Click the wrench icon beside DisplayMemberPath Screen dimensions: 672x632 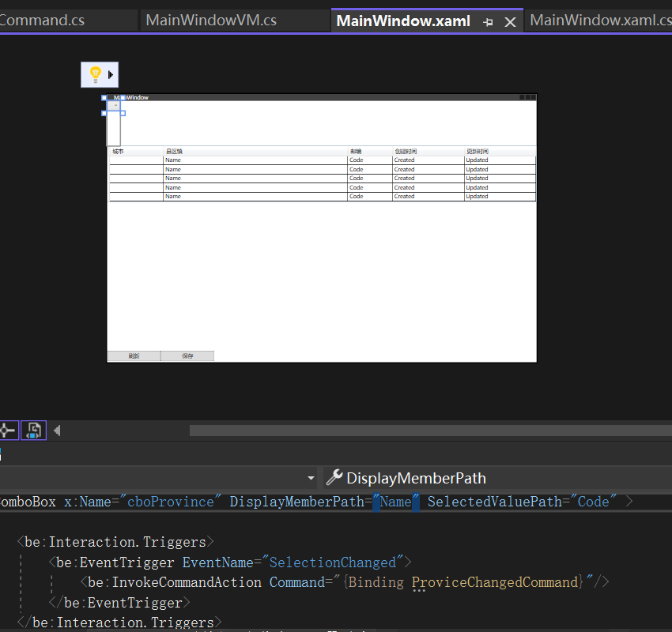coord(334,477)
